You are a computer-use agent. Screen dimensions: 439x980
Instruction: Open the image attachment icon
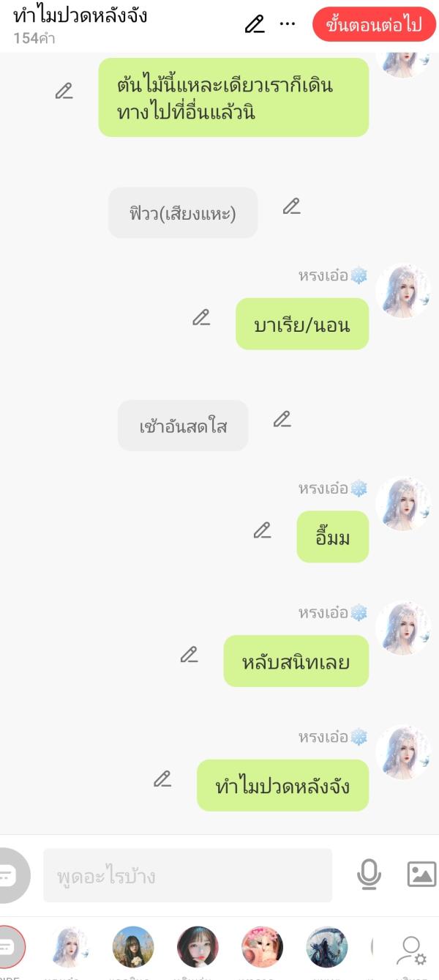(x=421, y=874)
